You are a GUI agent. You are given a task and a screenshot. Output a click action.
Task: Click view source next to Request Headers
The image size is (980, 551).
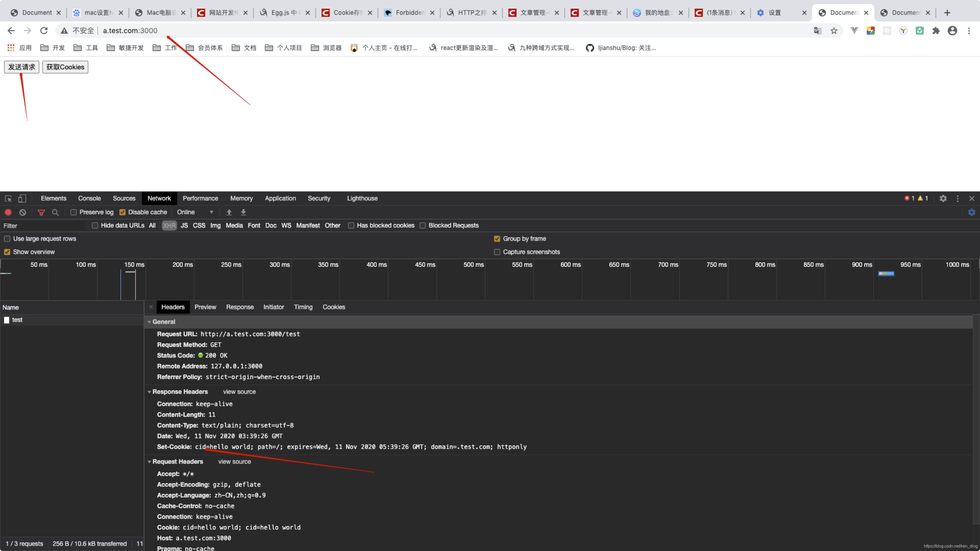tap(234, 462)
